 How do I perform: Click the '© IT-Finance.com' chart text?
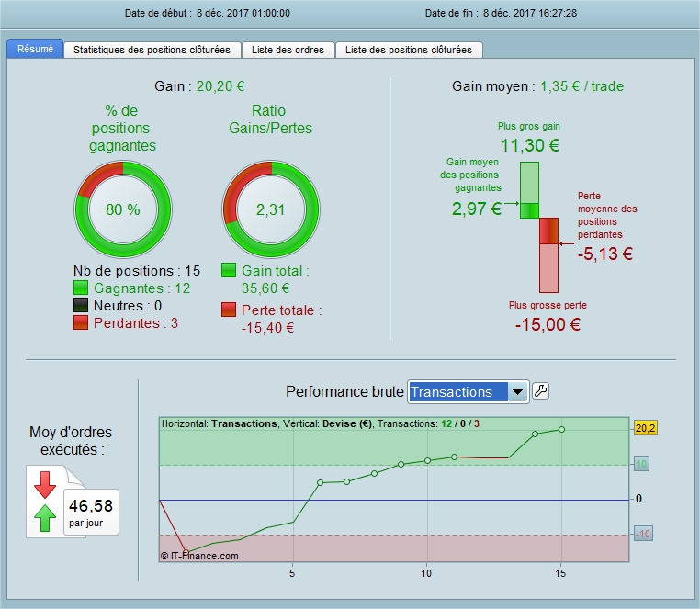pos(199,556)
